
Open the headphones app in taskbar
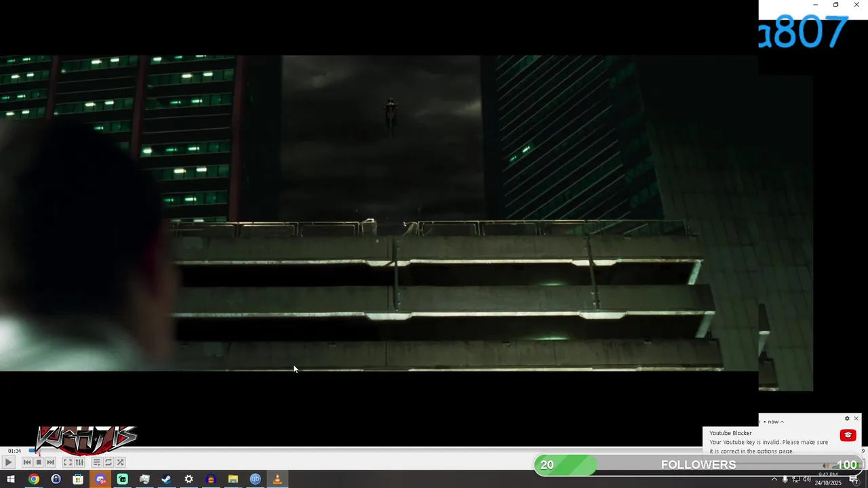tap(211, 479)
